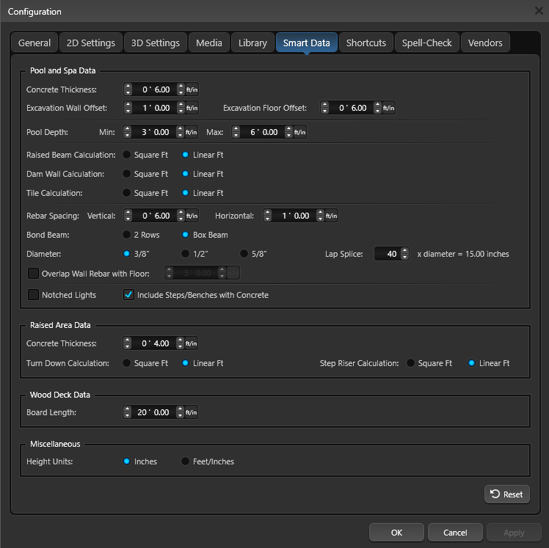
Task: Use the Lap Splice stepper arrows
Action: pyautogui.click(x=405, y=254)
